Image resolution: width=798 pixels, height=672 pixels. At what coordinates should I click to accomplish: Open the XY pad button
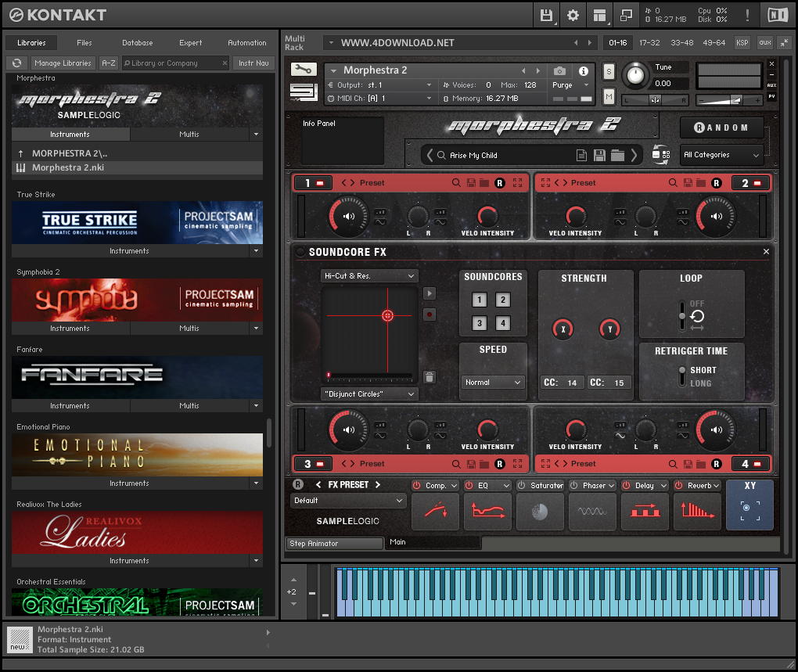pos(749,505)
